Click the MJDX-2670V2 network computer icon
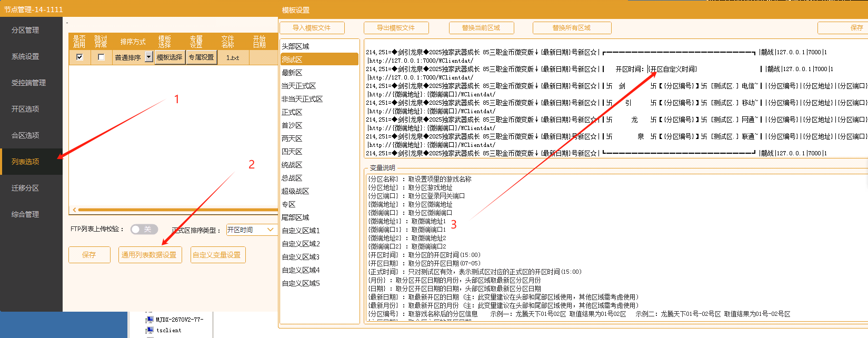The image size is (868, 338). click(149, 319)
